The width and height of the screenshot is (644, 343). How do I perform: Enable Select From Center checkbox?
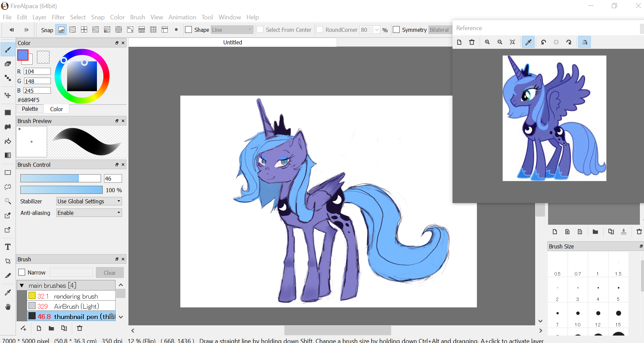click(260, 30)
